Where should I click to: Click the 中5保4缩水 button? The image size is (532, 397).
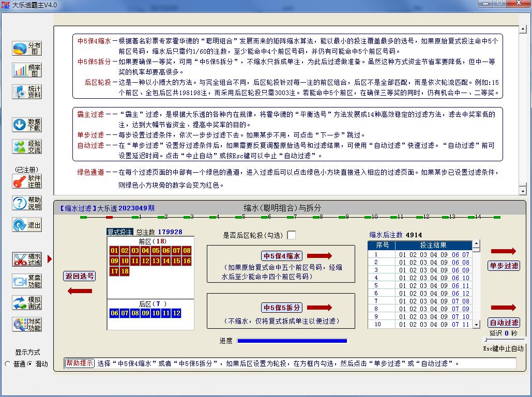coord(282,256)
